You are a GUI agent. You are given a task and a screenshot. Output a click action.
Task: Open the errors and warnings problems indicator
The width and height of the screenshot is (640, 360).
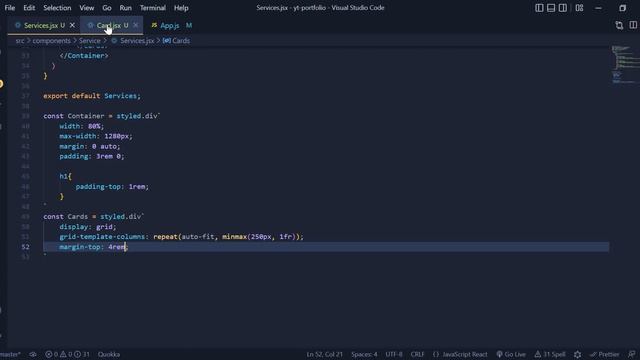point(67,354)
